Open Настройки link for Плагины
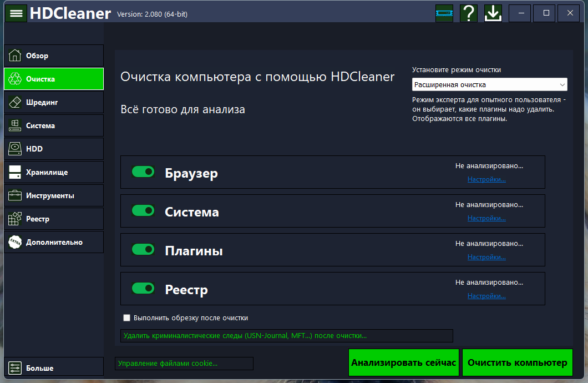The image size is (588, 383). pos(486,257)
